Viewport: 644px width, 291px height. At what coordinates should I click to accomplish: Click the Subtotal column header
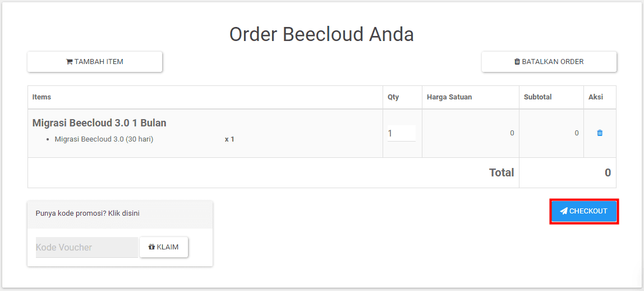click(x=537, y=97)
